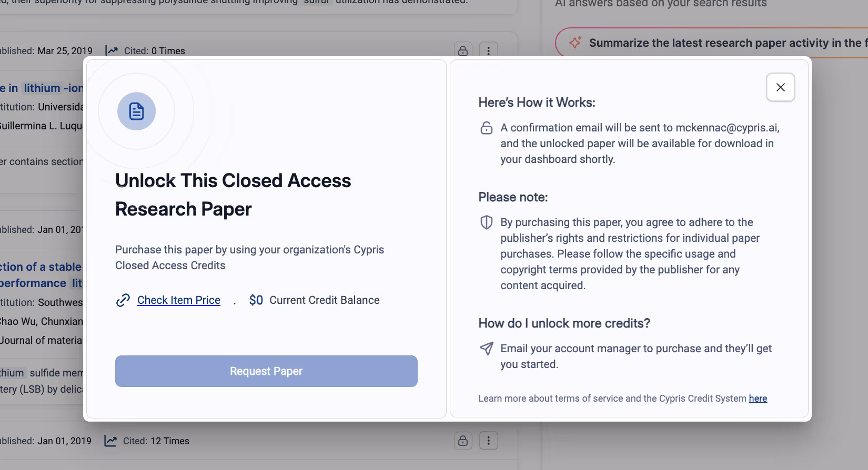Click the sparkle icon in the Summarize prompt
This screenshot has width=868, height=470.
[x=575, y=43]
